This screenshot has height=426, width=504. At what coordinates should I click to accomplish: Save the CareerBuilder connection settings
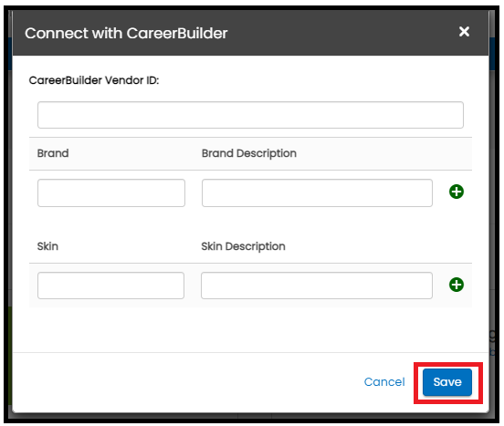[x=447, y=382]
